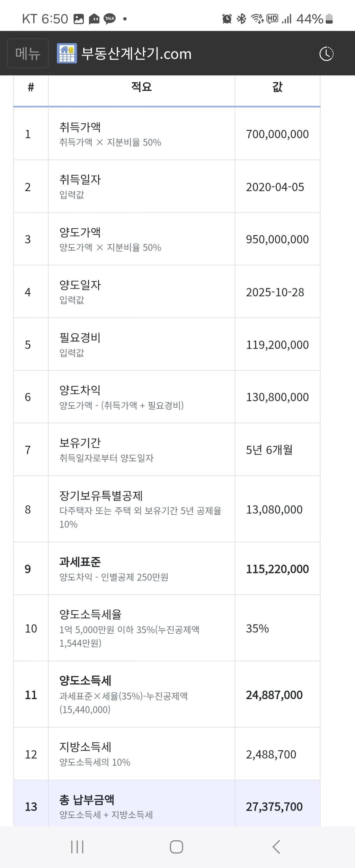Tap the 적요 column header

(x=141, y=87)
